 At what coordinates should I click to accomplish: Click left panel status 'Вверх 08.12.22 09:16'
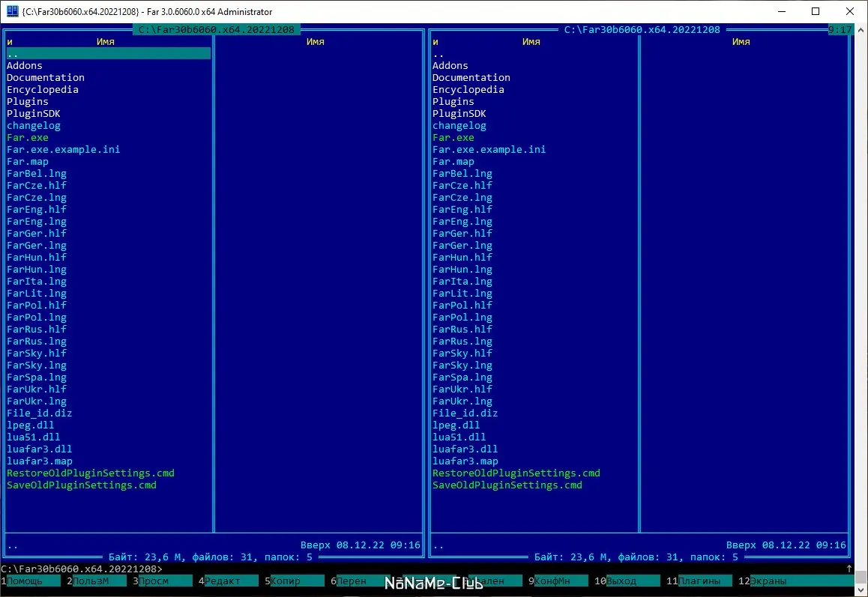pos(361,545)
